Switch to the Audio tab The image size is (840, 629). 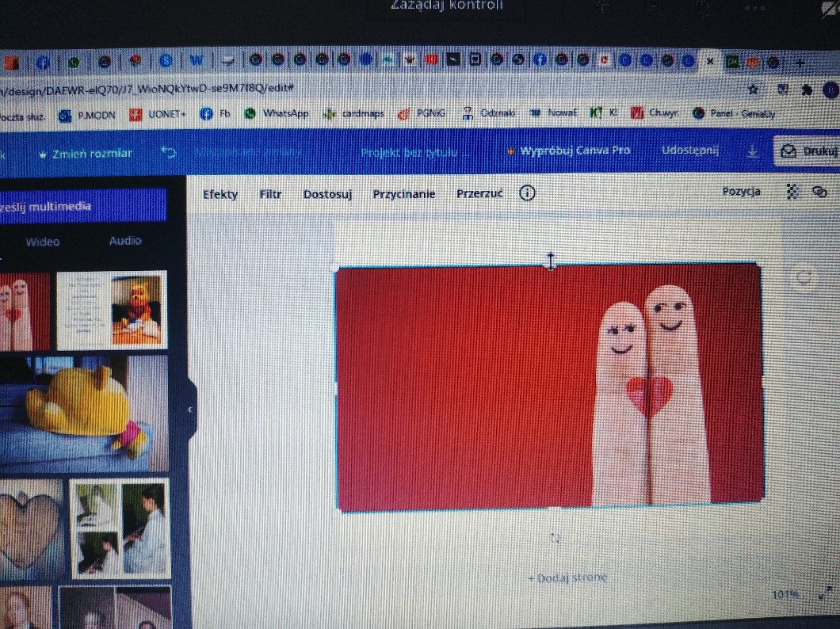point(125,241)
